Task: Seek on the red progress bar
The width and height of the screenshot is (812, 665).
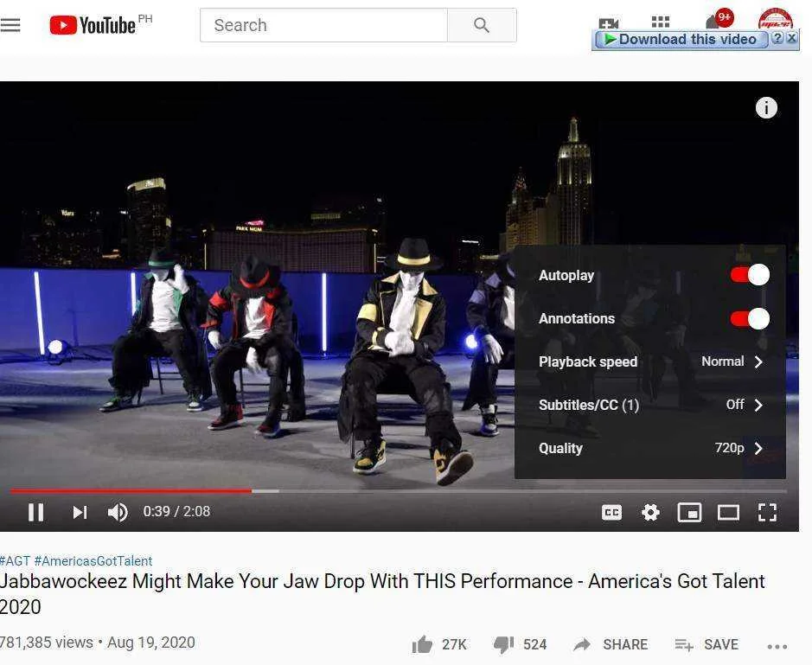Action: (x=131, y=490)
